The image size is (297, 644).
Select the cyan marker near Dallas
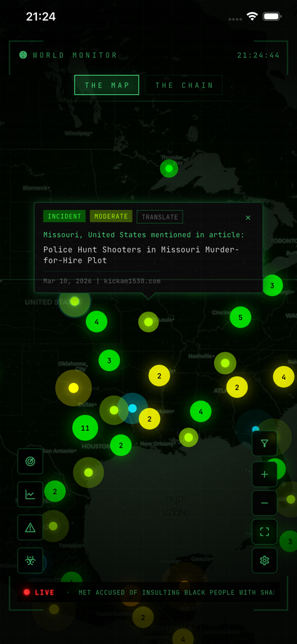[x=132, y=408]
